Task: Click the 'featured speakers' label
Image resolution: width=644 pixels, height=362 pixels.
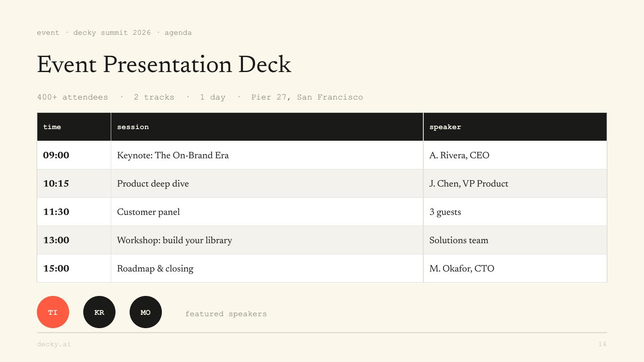Action: click(226, 314)
